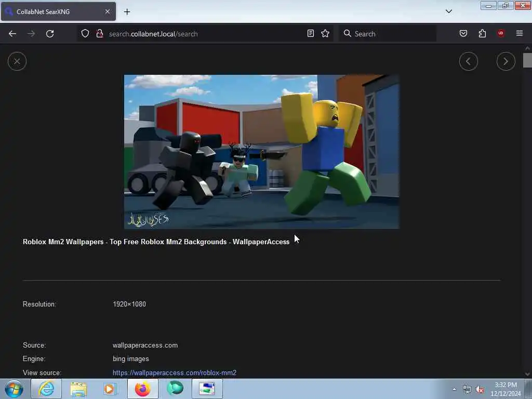
Task: Show site security lock info
Action: (x=99, y=33)
